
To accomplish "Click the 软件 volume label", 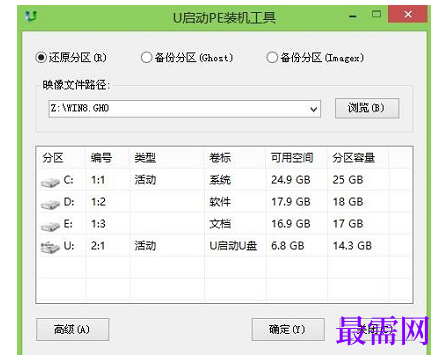I will point(220,202).
